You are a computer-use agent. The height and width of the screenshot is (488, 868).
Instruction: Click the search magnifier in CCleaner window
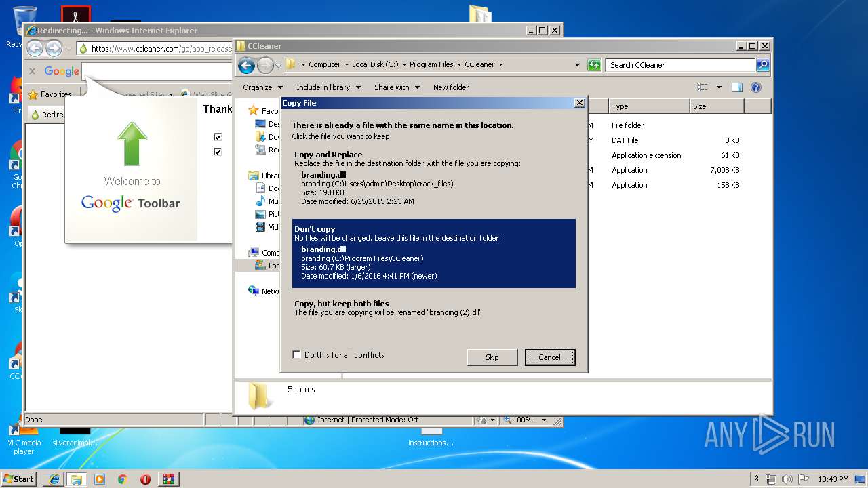pos(763,65)
